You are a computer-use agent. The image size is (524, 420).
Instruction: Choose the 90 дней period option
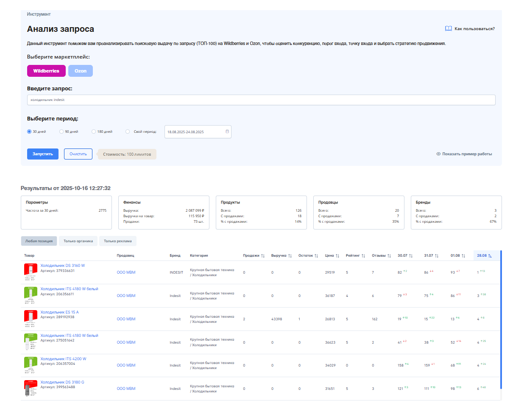click(61, 132)
